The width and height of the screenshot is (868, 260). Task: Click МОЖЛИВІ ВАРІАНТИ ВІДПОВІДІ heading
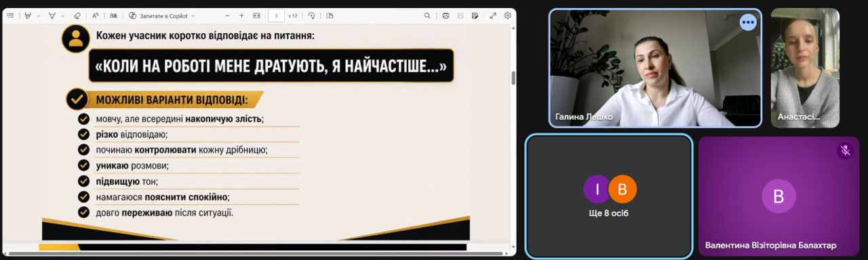172,100
